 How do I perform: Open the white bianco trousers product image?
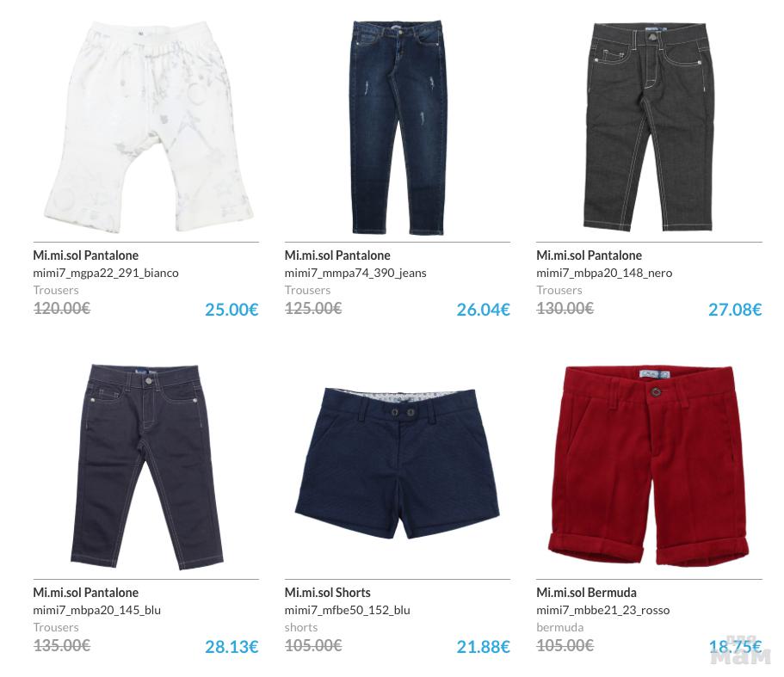point(148,126)
